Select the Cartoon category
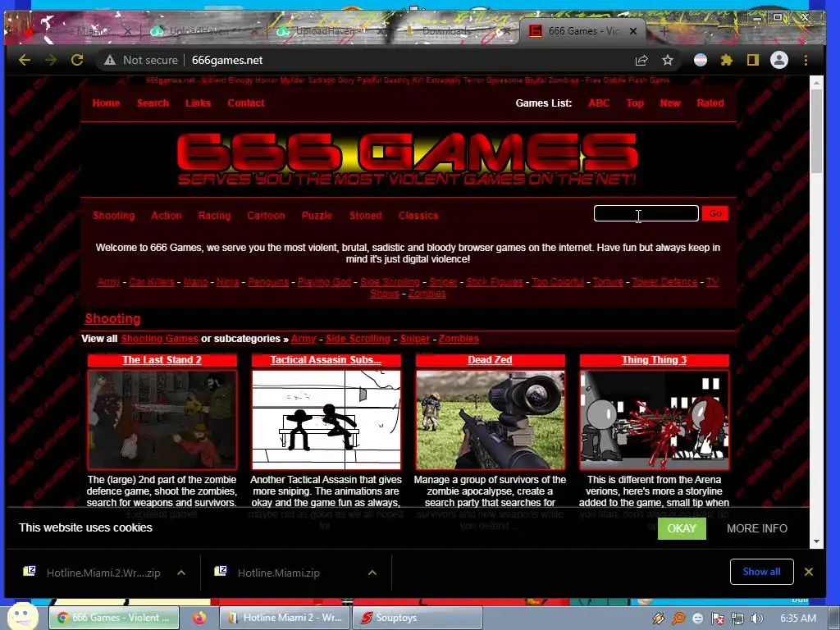840x630 pixels. [x=266, y=216]
